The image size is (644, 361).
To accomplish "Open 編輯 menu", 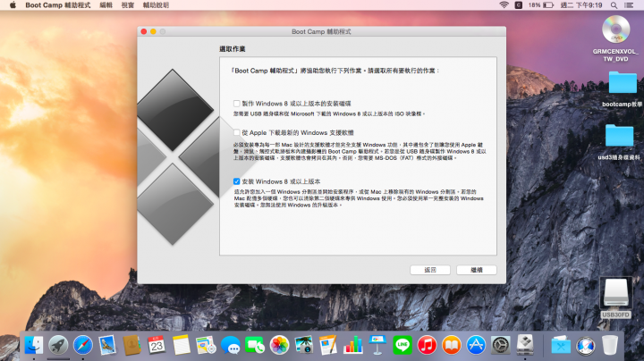I will coord(106,5).
